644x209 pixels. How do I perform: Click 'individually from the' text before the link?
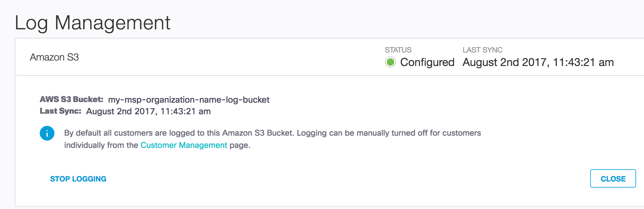(x=101, y=145)
